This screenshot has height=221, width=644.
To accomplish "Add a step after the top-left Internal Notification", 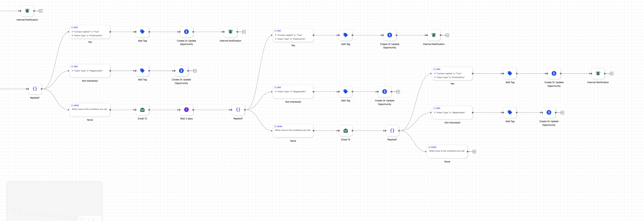I will [41, 11].
